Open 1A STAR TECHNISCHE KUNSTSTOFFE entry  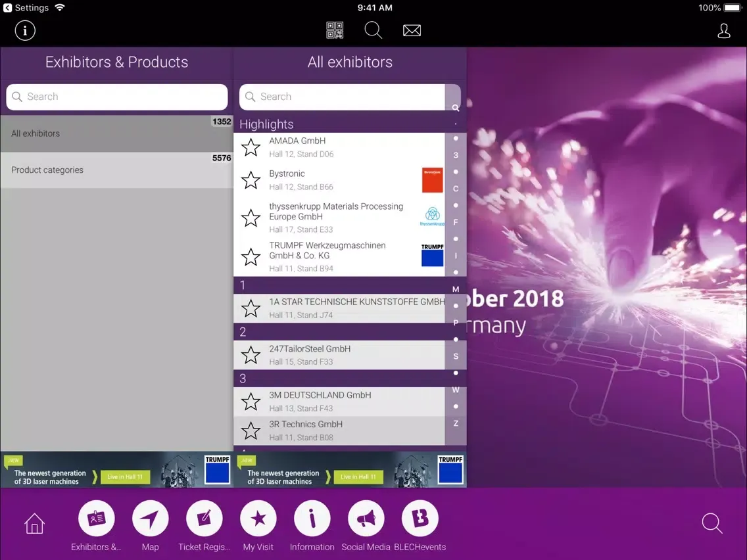[x=339, y=308]
